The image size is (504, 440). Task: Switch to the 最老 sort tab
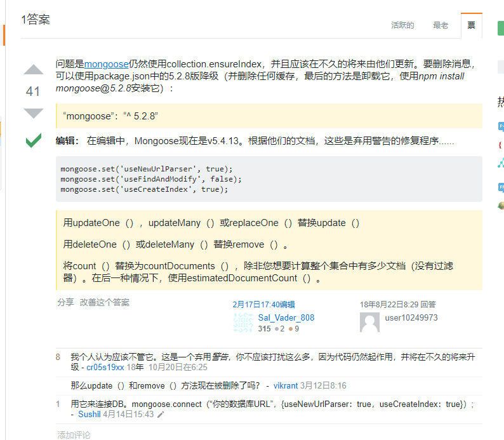441,25
